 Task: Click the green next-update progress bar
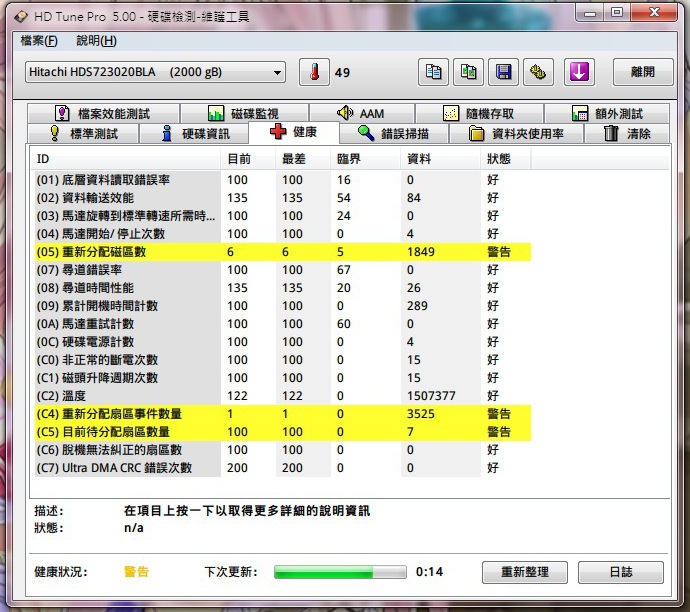340,572
